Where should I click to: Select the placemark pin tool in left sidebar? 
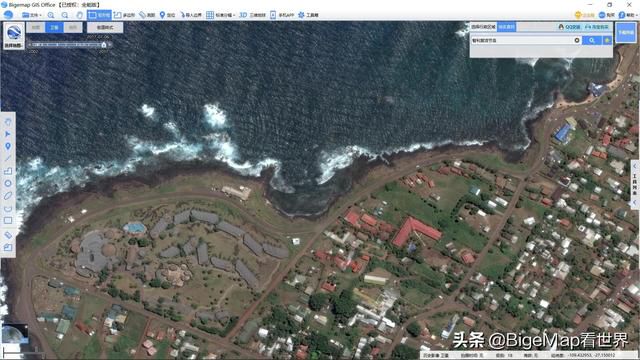[8, 146]
